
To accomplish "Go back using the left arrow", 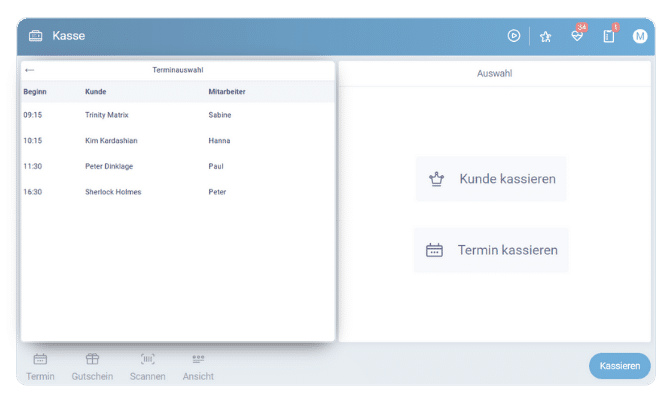I will point(30,70).
